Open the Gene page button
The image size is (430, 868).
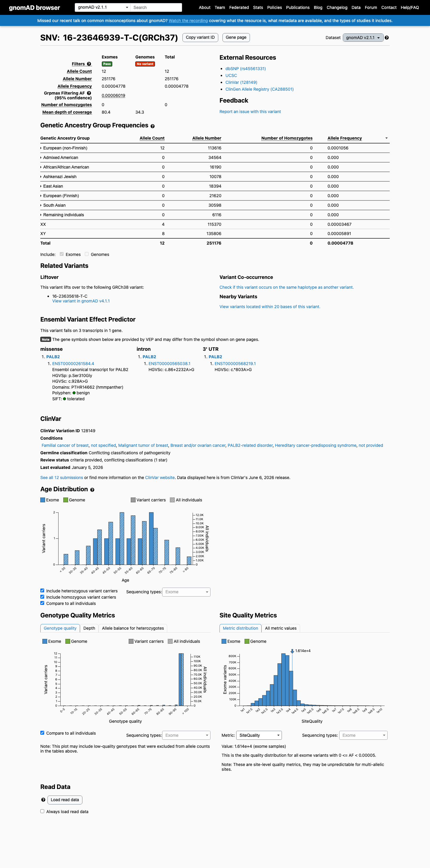[236, 37]
